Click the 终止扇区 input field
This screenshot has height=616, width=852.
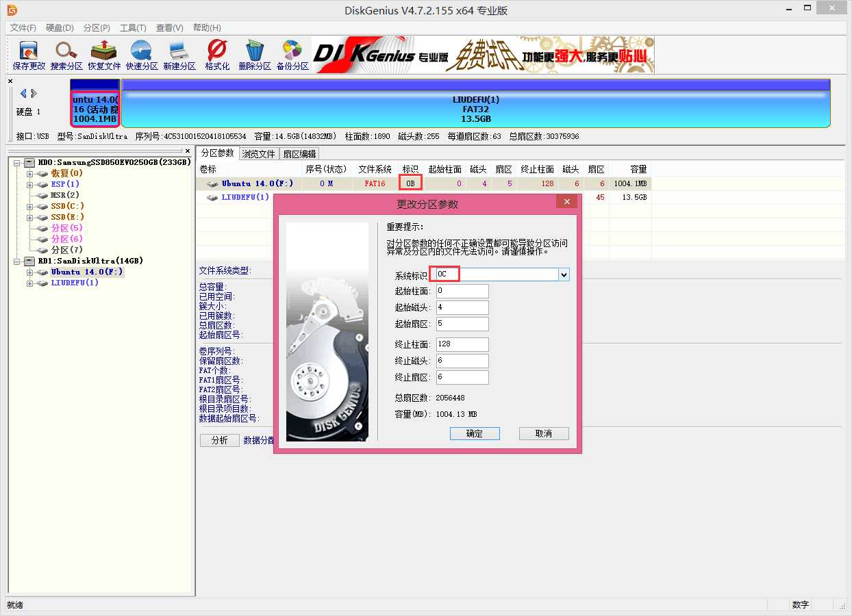[x=462, y=377]
